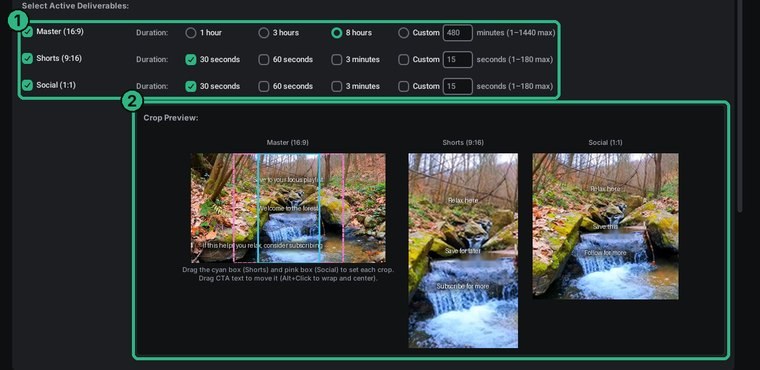This screenshot has width=760, height=370.
Task: Check Custom duration for Social row
Action: coord(403,86)
